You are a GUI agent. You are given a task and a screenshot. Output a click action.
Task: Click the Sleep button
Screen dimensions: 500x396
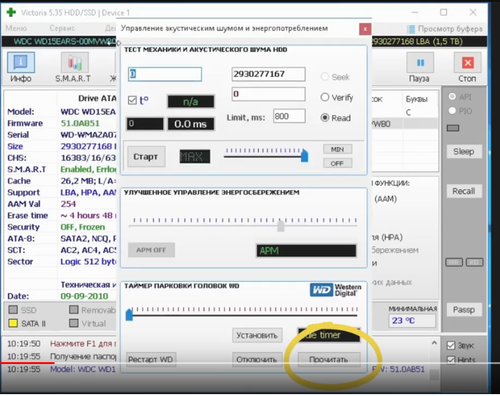pos(464,152)
